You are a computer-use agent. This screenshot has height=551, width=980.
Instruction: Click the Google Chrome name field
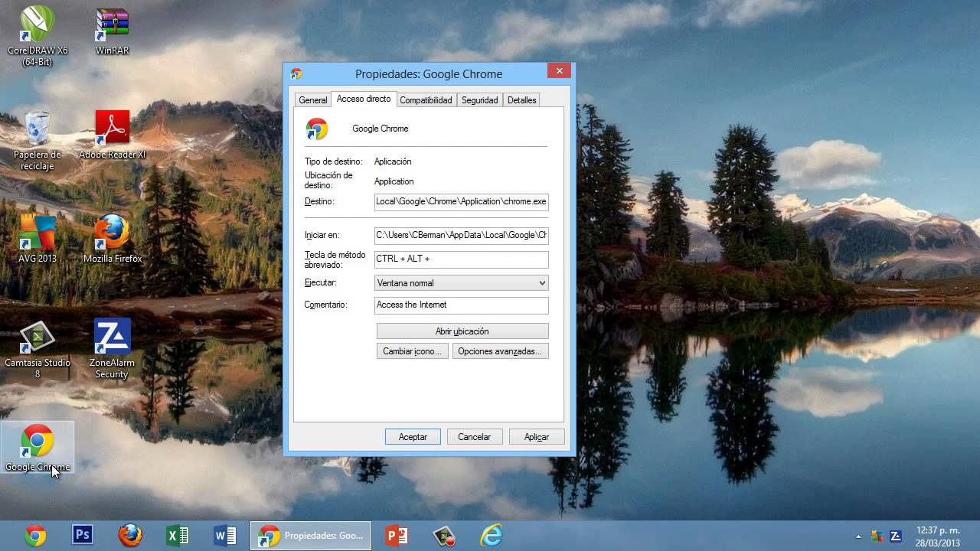tap(380, 129)
